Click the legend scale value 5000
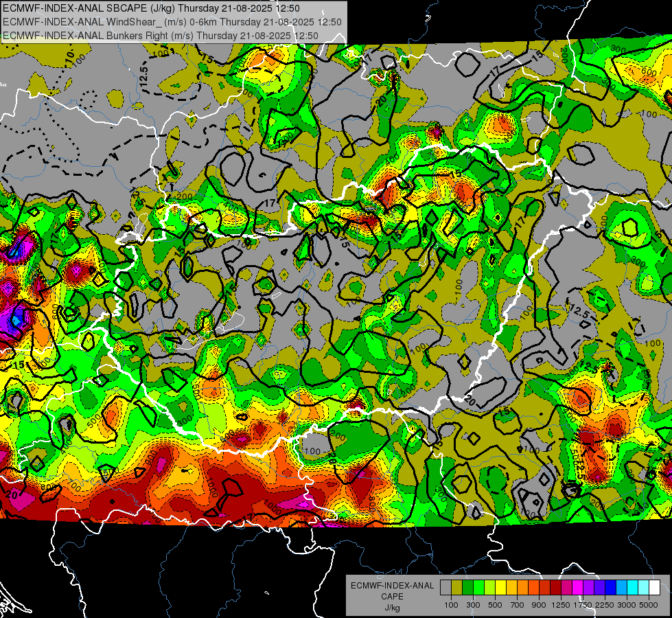Viewport: 672px width, 618px height. click(x=648, y=605)
